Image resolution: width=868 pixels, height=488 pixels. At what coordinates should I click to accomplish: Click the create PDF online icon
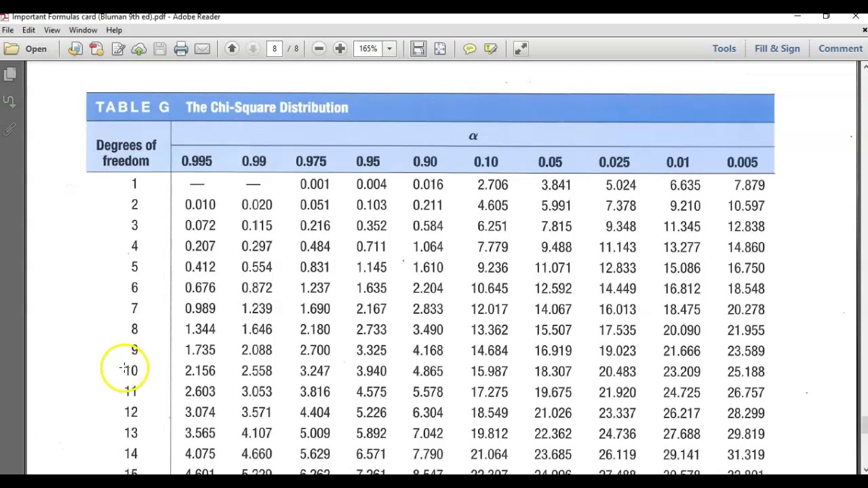pos(96,49)
